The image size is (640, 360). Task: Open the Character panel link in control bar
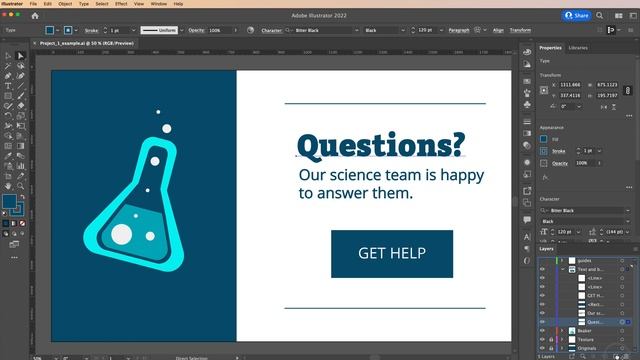[271, 30]
